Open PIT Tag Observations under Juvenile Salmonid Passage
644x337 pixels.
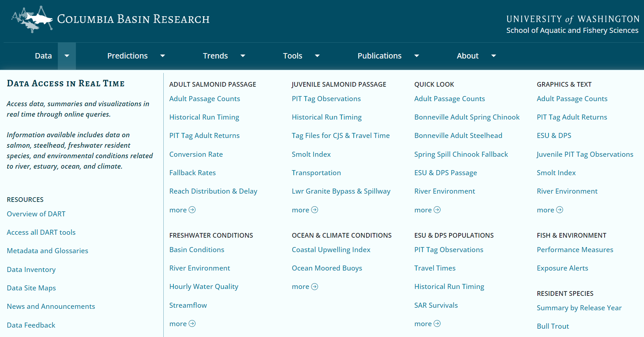(x=326, y=99)
